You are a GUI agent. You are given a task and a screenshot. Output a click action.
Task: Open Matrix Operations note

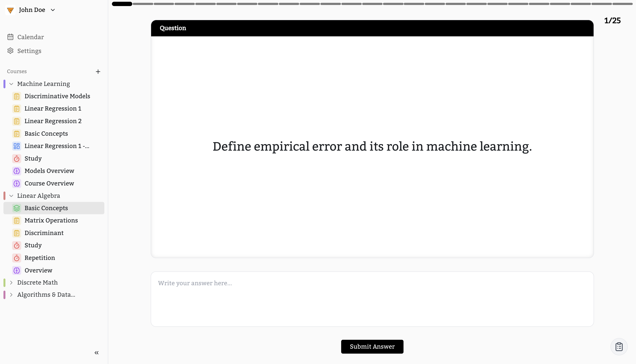coord(51,221)
